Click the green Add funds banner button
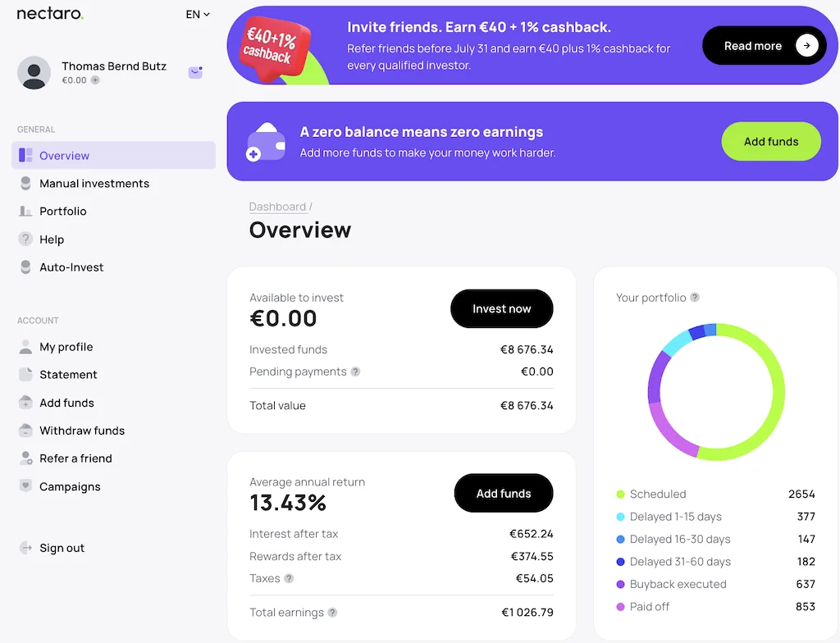 [x=770, y=142]
